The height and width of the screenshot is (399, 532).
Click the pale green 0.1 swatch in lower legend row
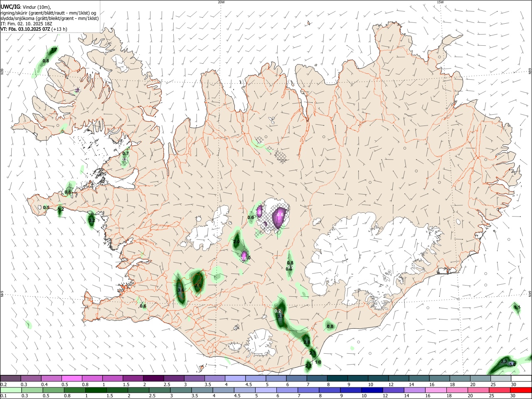tap(11, 390)
